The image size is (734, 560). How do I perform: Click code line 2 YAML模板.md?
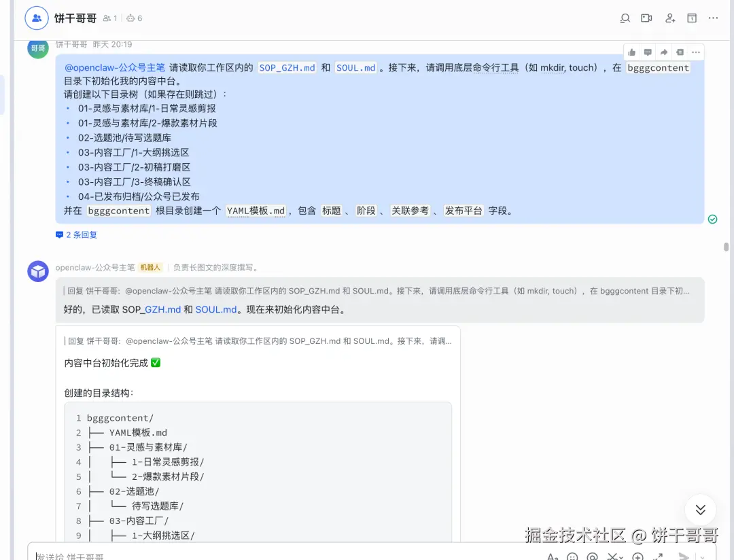pos(138,433)
